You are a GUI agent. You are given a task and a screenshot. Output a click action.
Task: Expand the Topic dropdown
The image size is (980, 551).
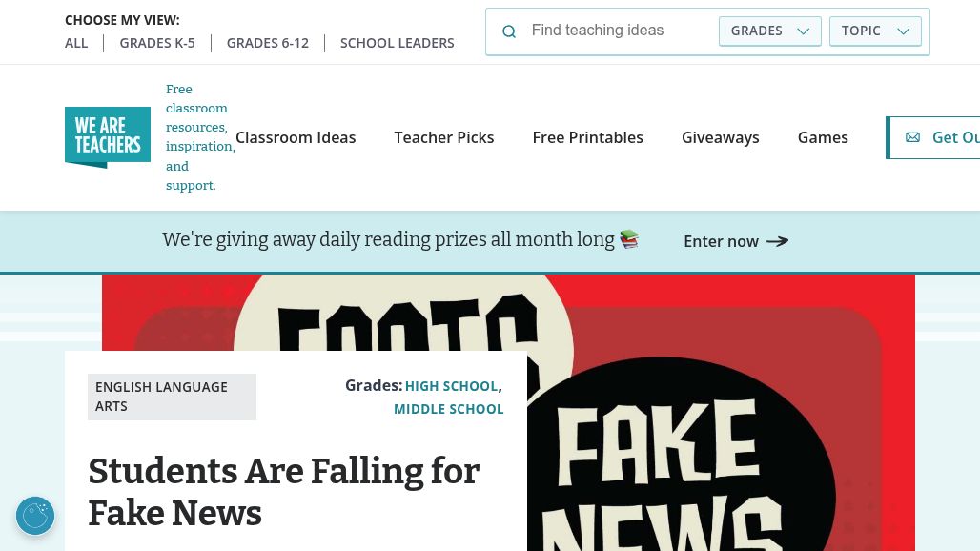tap(875, 31)
